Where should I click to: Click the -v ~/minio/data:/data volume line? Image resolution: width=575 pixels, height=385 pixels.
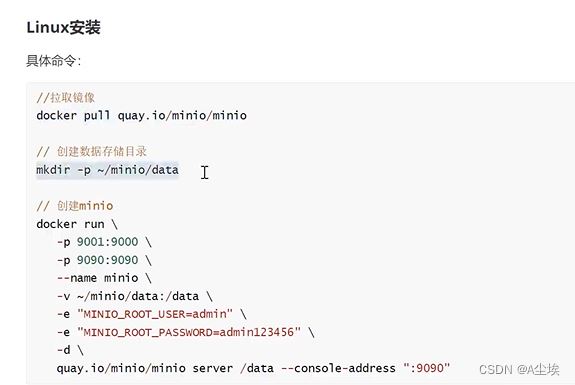135,296
